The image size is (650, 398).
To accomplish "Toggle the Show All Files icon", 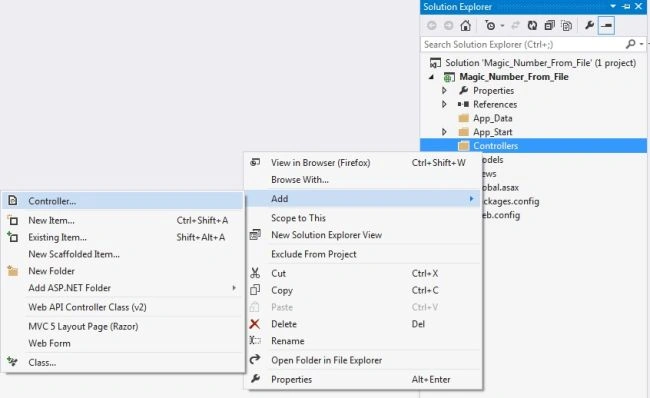I will coord(566,26).
